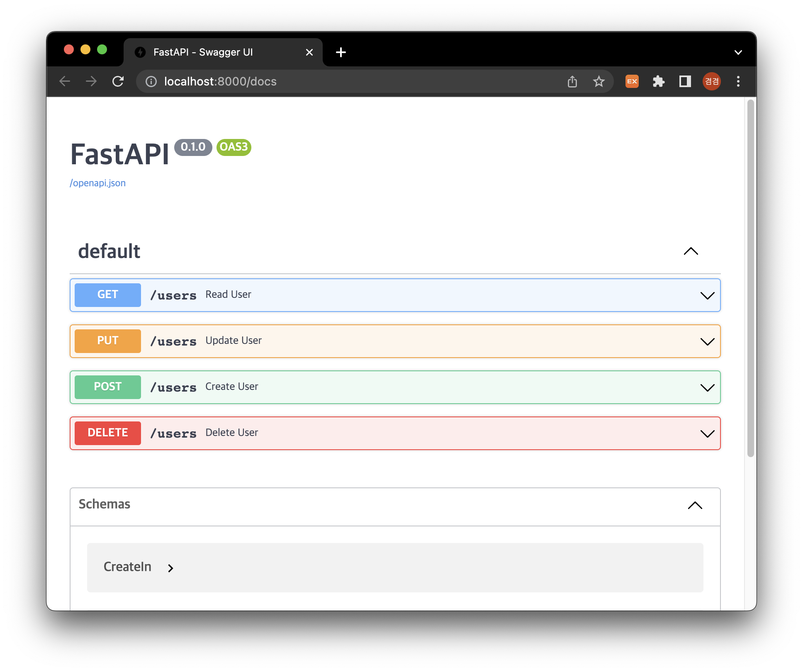The image size is (803, 672).
Task: Collapse the default tag section
Action: point(691,251)
